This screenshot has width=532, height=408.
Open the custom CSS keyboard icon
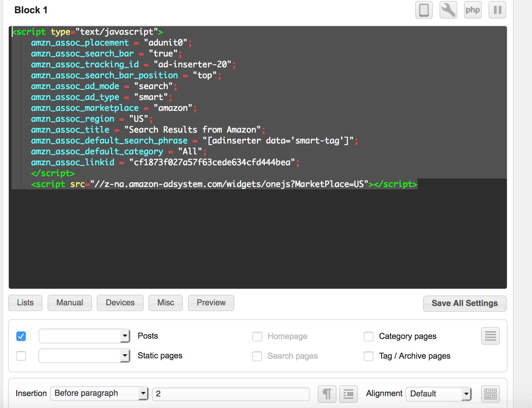click(490, 394)
